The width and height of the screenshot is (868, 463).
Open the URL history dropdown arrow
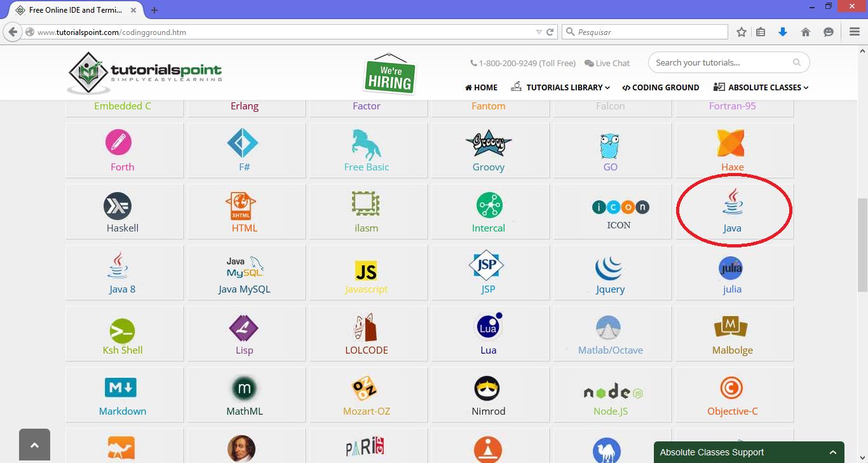point(539,32)
